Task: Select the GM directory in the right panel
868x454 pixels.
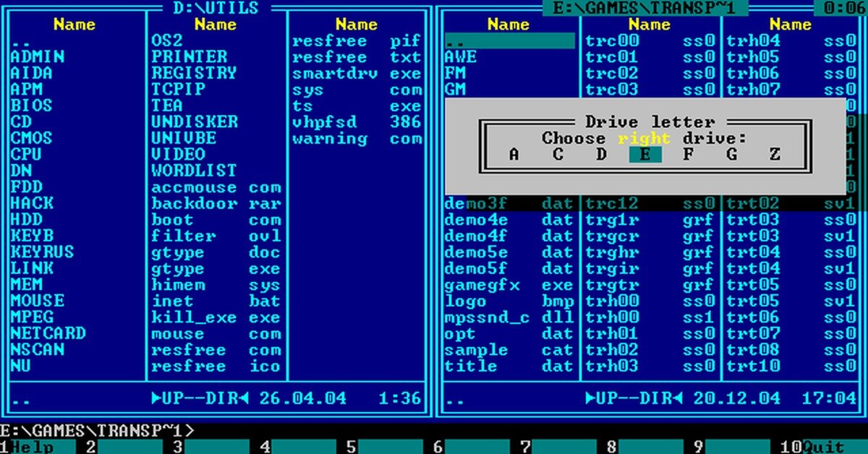Action: coord(509,89)
